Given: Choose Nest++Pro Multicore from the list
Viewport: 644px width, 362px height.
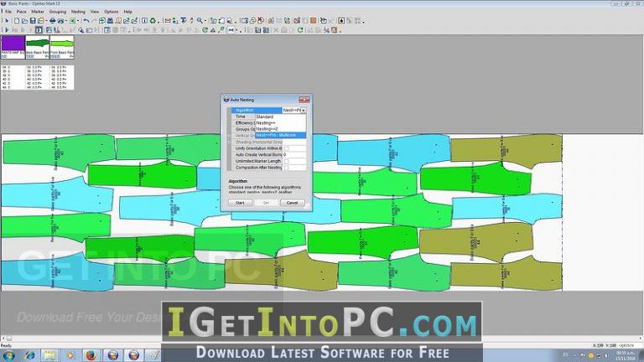Looking at the screenshot, I should [x=280, y=135].
